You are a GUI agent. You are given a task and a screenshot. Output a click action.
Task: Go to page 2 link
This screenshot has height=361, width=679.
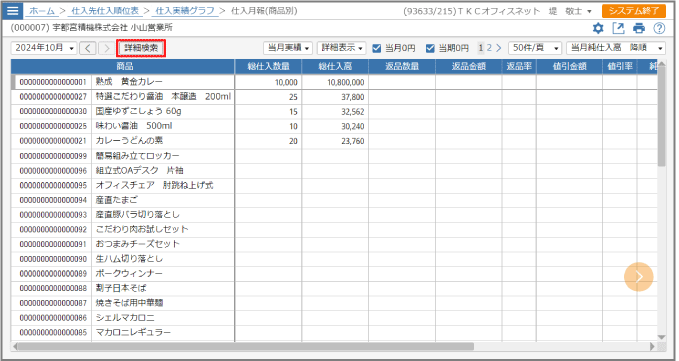(489, 48)
